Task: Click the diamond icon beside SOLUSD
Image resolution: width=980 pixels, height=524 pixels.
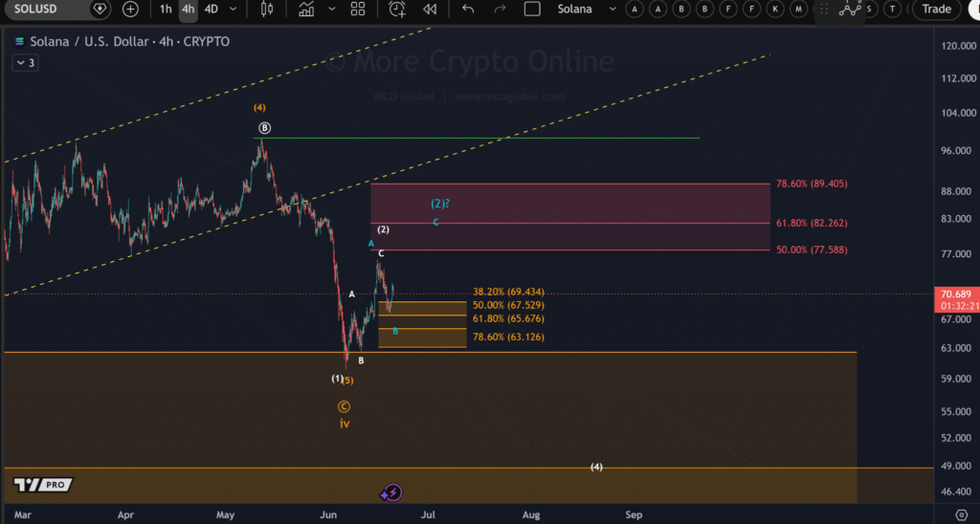Action: tap(100, 10)
